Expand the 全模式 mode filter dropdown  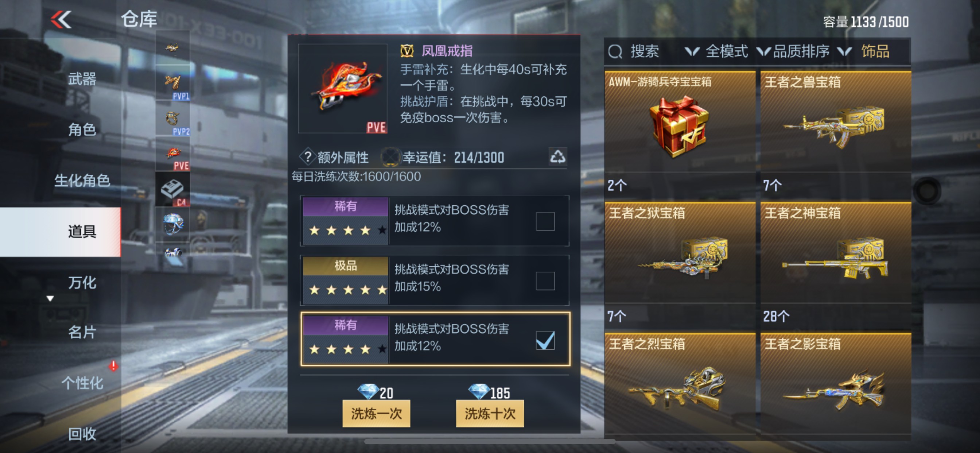(716, 51)
